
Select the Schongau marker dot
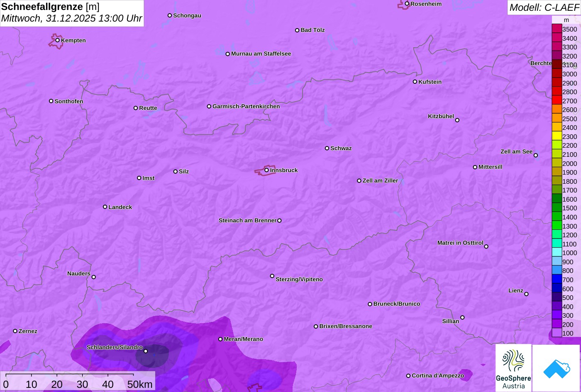click(170, 15)
